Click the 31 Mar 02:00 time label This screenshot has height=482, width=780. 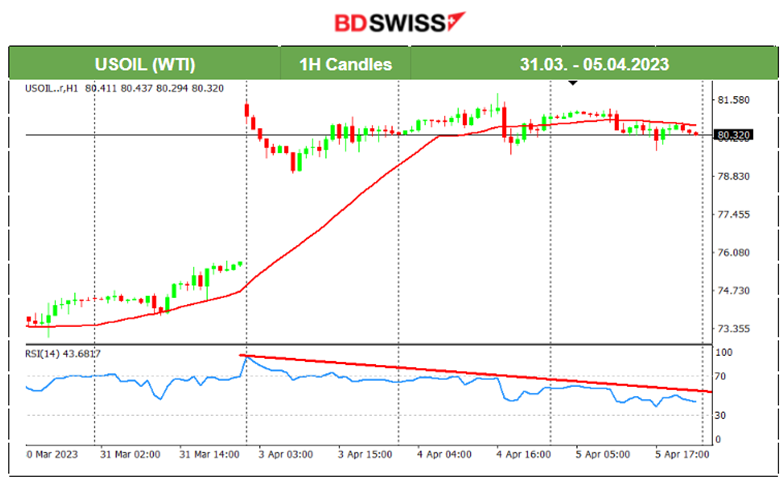tap(130, 454)
